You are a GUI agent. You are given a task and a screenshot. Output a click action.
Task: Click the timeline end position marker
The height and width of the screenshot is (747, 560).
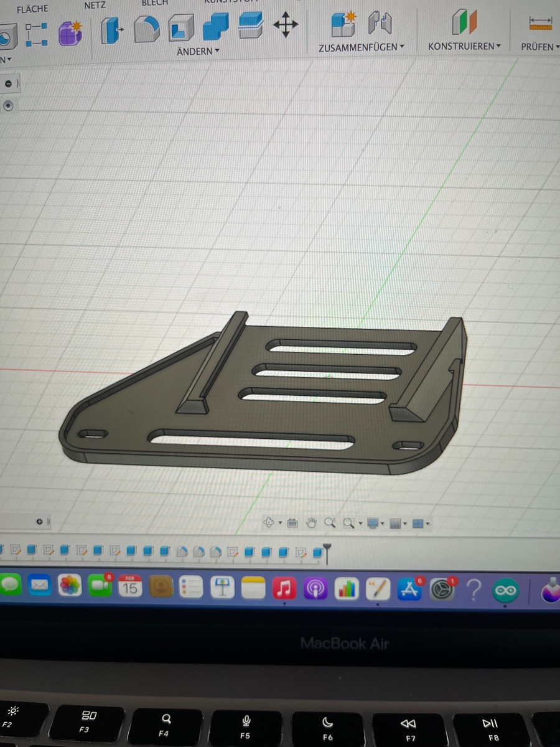pyautogui.click(x=327, y=551)
